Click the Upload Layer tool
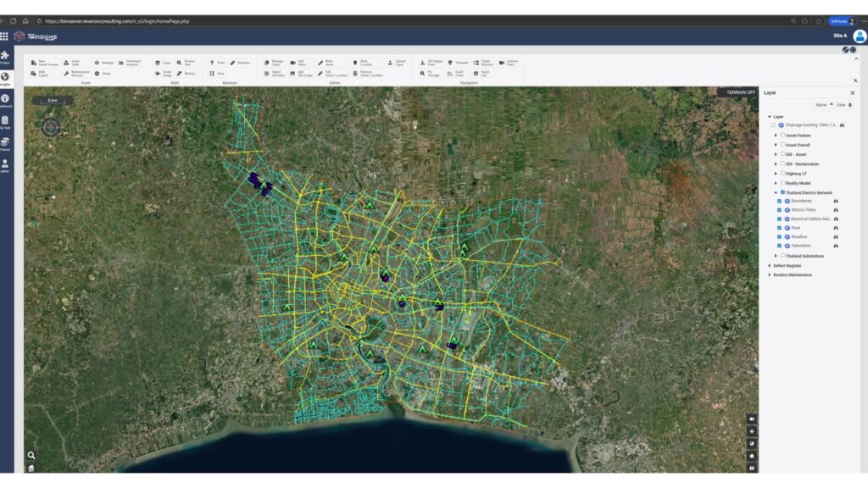The height and width of the screenshot is (488, 868). [x=396, y=63]
